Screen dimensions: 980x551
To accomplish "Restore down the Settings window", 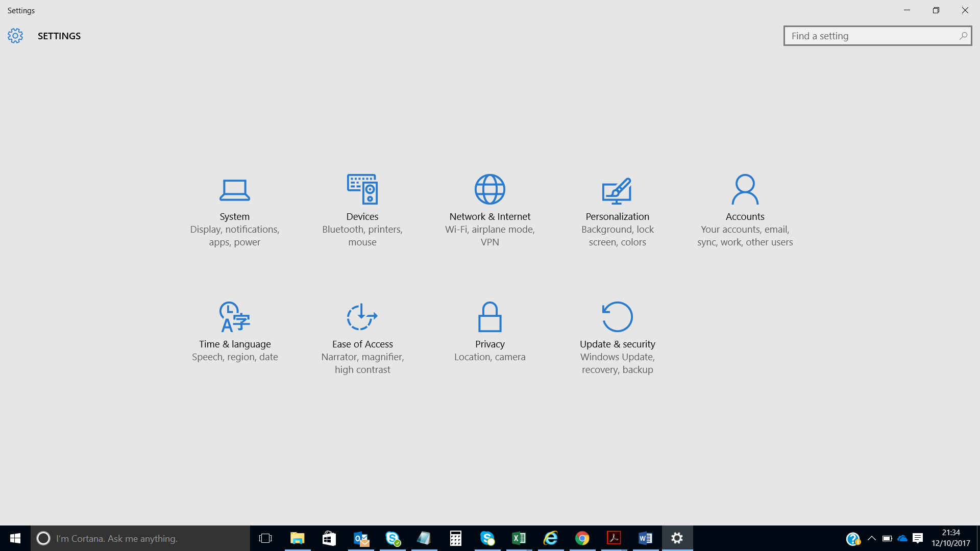I will pyautogui.click(x=936, y=10).
